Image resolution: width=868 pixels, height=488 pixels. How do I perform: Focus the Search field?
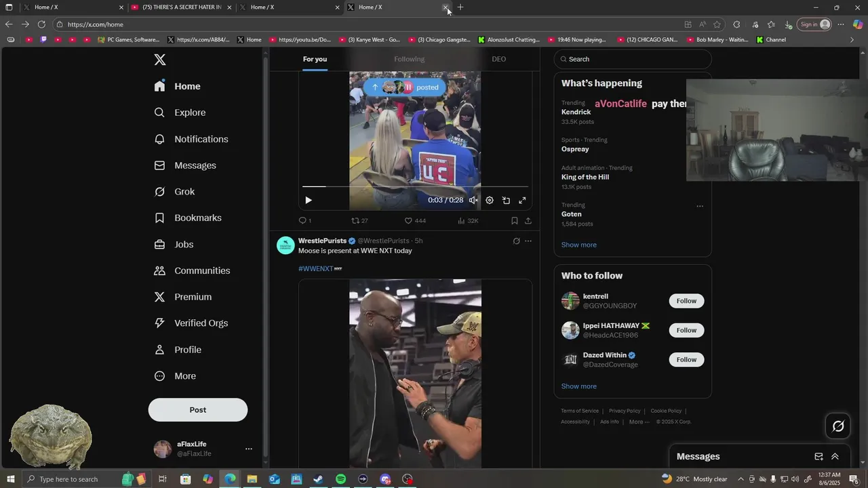[x=633, y=59]
